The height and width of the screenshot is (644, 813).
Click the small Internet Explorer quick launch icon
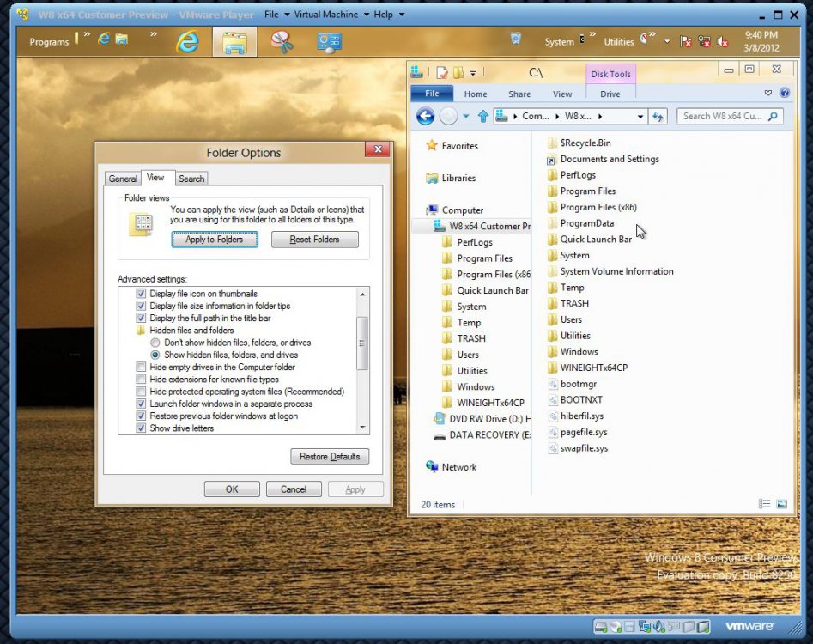(104, 39)
